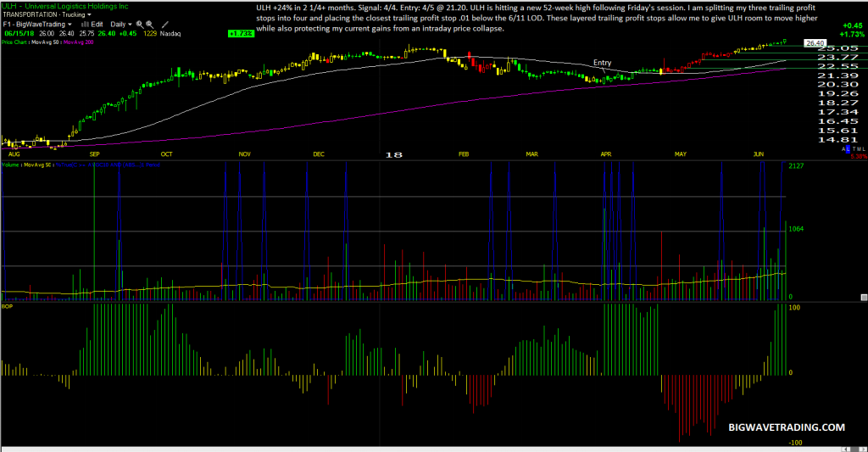Click the APR label on time axis

[606, 154]
